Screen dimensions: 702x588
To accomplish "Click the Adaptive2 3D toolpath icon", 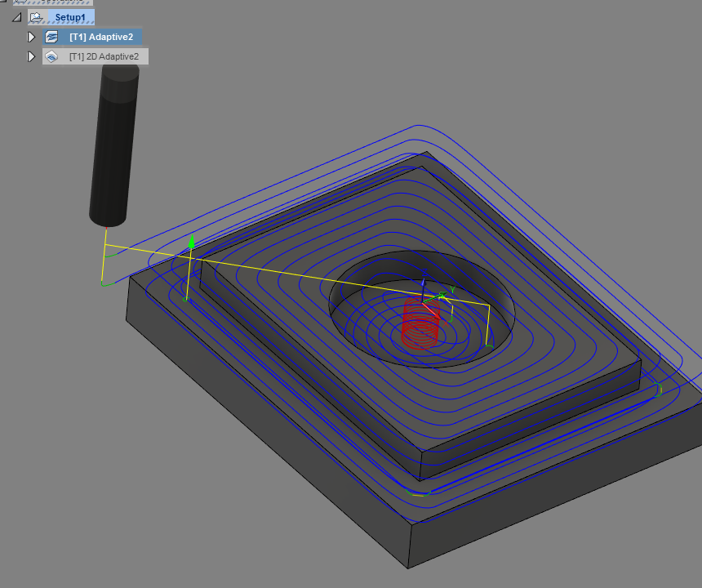I will coord(52,37).
